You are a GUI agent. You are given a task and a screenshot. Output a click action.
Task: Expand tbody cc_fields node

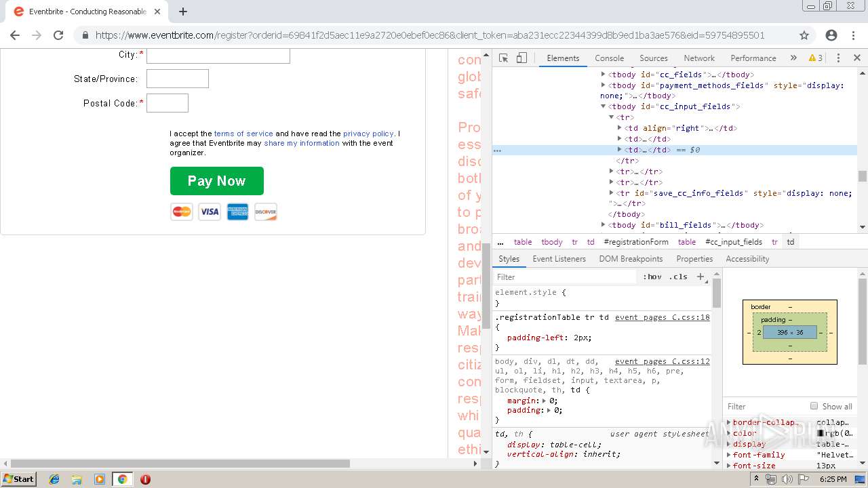coord(604,75)
